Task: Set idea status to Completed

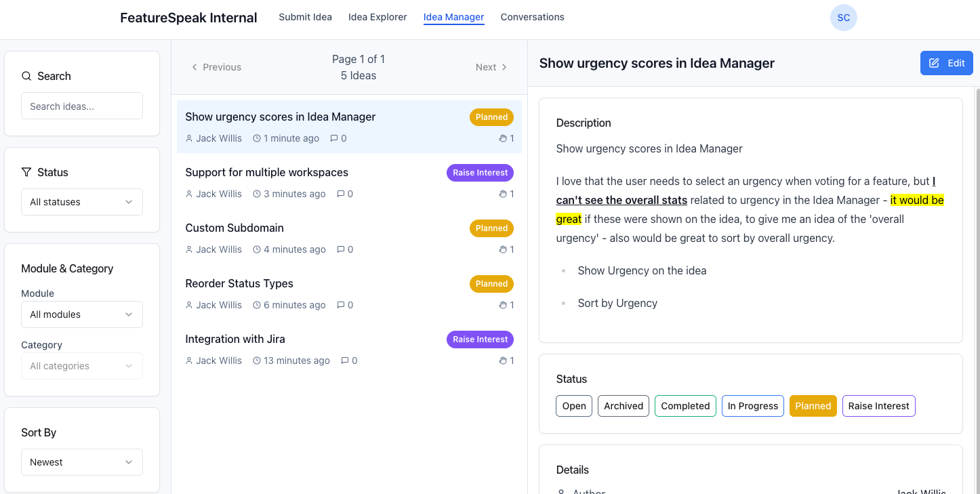Action: 685,406
